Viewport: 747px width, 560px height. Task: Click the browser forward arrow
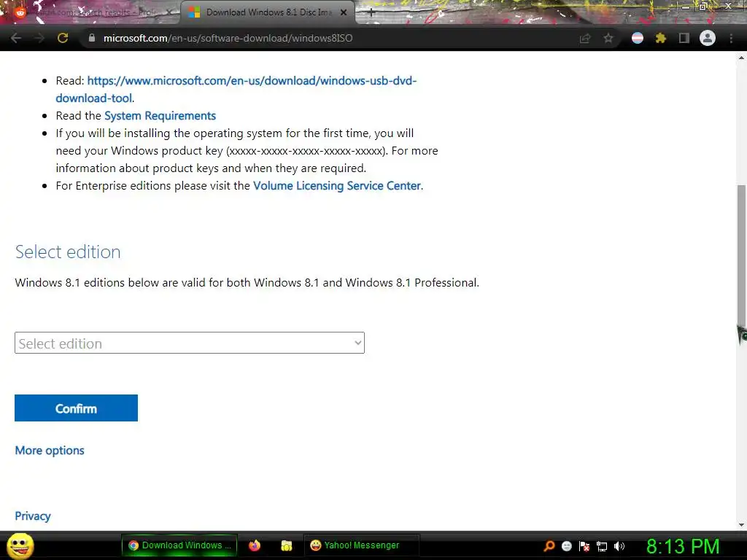pyautogui.click(x=39, y=38)
